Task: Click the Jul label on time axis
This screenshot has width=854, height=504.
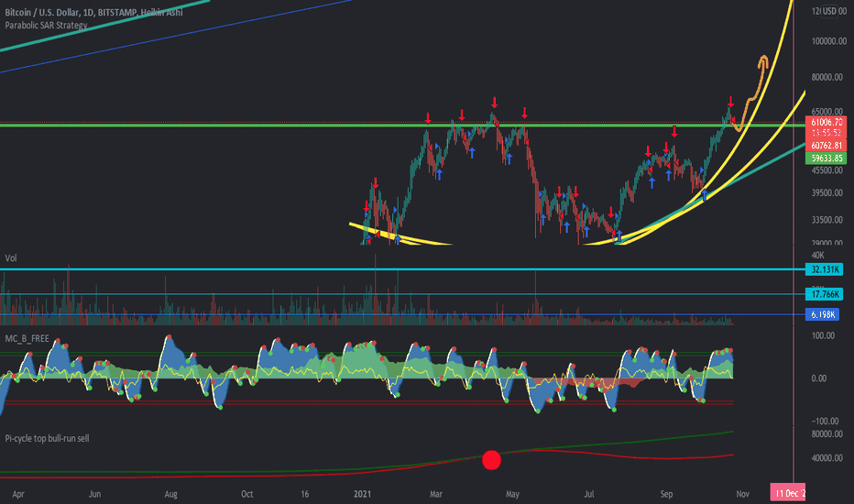Action: pyautogui.click(x=589, y=494)
